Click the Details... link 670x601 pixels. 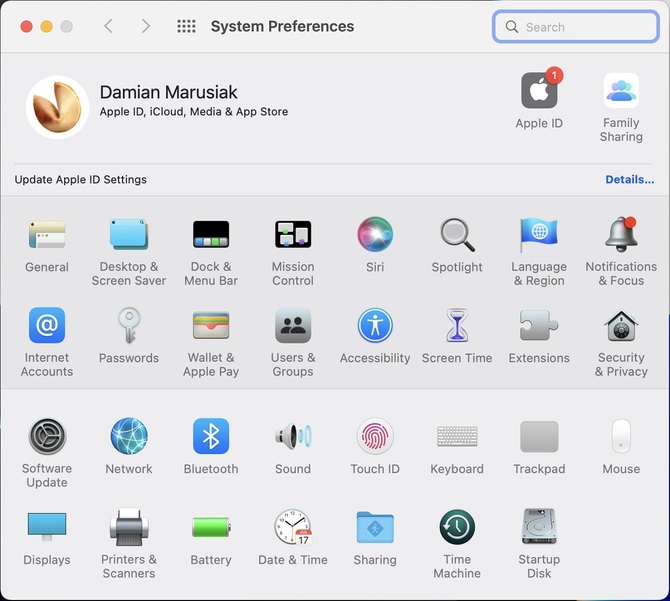[x=629, y=179]
